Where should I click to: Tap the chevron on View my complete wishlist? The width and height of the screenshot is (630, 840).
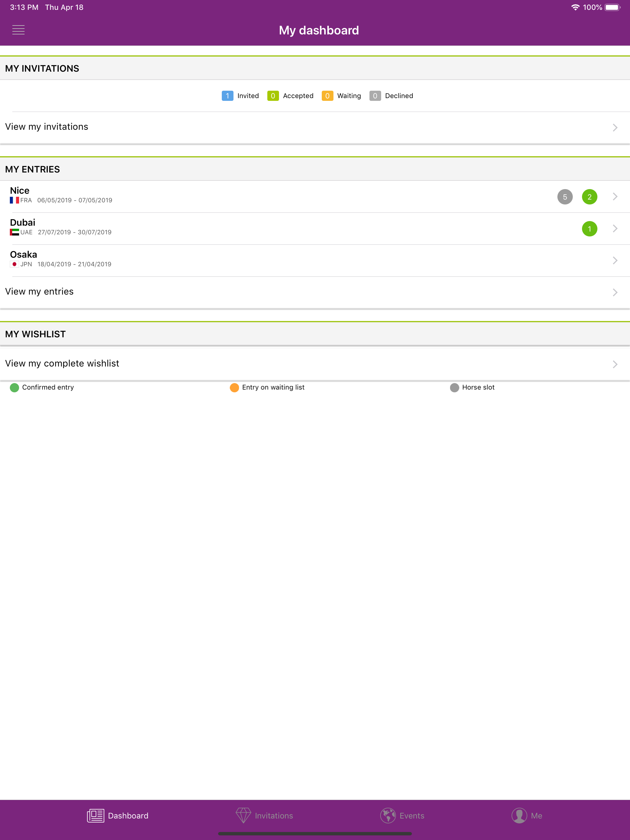615,364
